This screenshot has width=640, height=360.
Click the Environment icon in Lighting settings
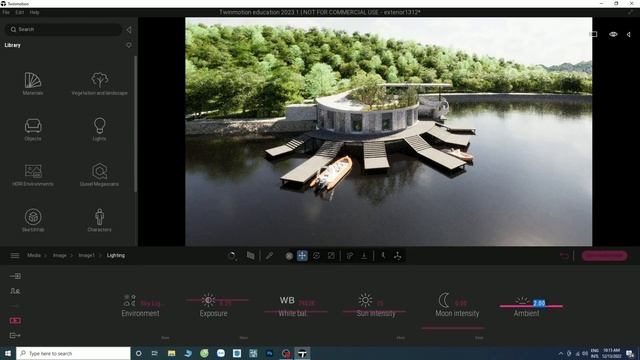point(129,300)
